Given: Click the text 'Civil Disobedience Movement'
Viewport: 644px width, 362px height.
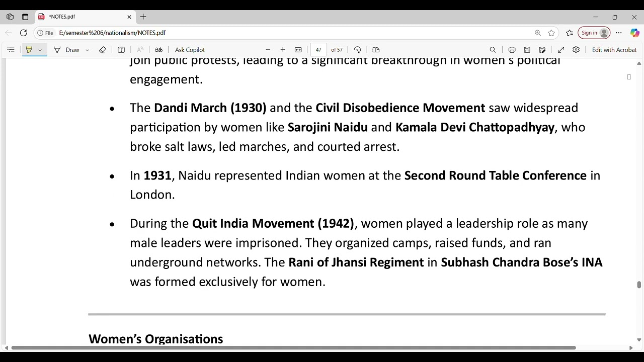Looking at the screenshot, I should coord(400,108).
